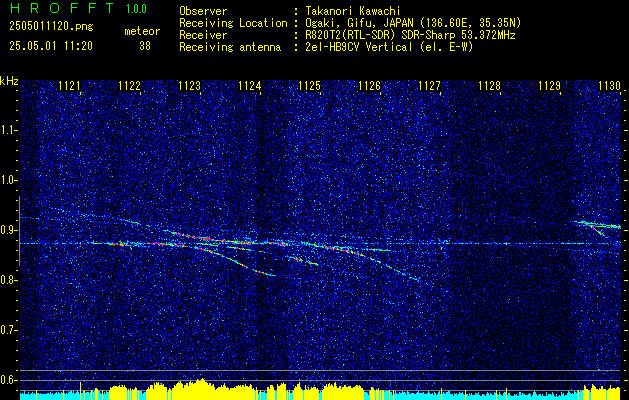The height and width of the screenshot is (400, 629).
Task: Click the 0.7 kHz frequency label
Action: pos(7,330)
